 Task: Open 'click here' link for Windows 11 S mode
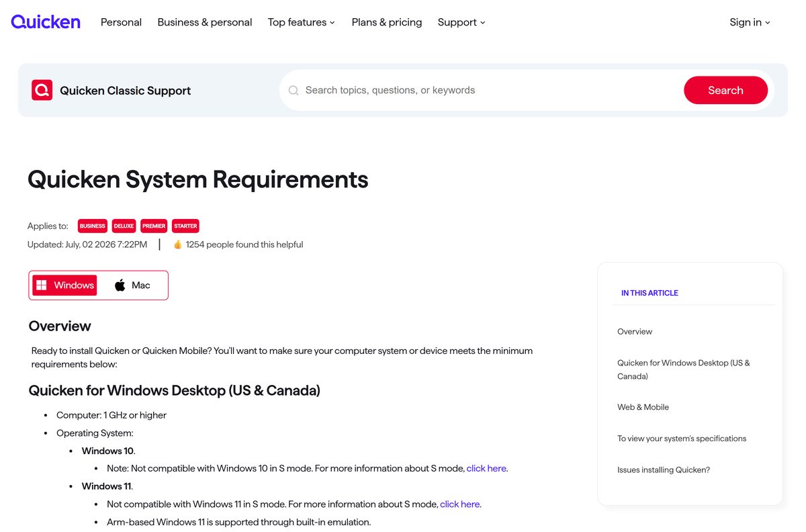460,504
